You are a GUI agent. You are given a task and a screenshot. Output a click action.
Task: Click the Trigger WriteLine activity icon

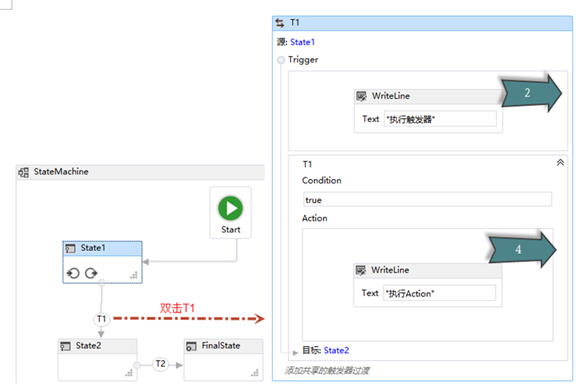click(x=361, y=96)
